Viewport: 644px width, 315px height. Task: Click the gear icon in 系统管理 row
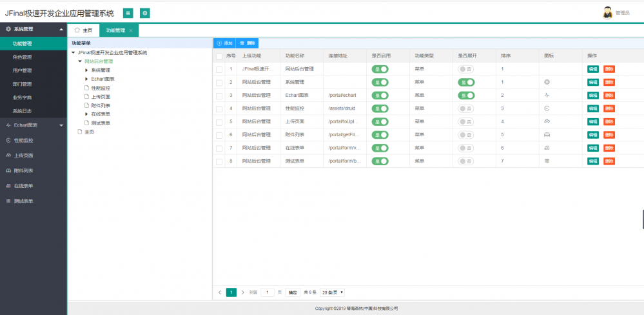pos(547,82)
